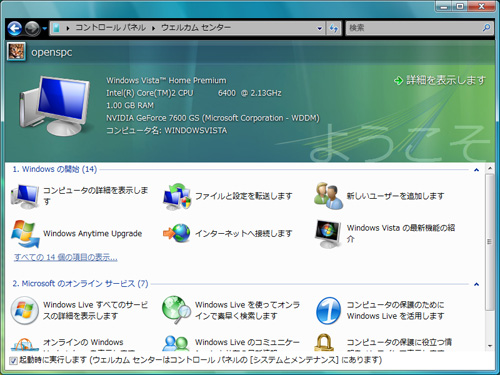Select the インターネットへ接続します globe icon

pyautogui.click(x=177, y=233)
